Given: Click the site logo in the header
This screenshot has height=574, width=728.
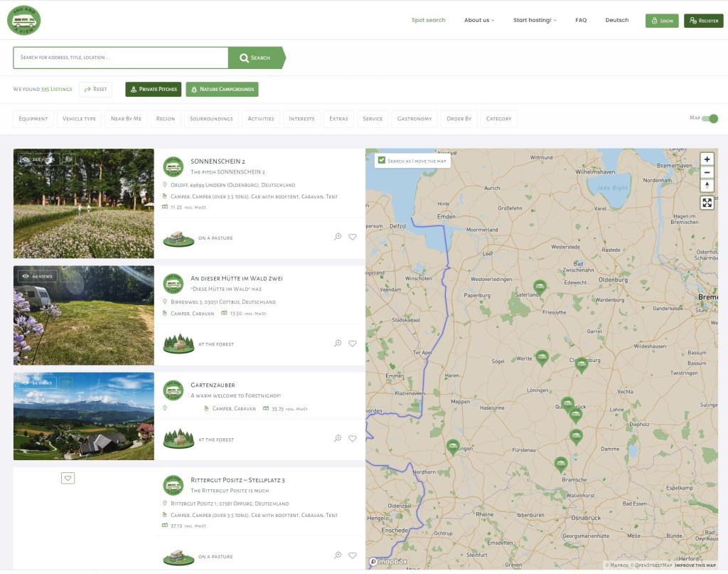Looking at the screenshot, I should [24, 20].
